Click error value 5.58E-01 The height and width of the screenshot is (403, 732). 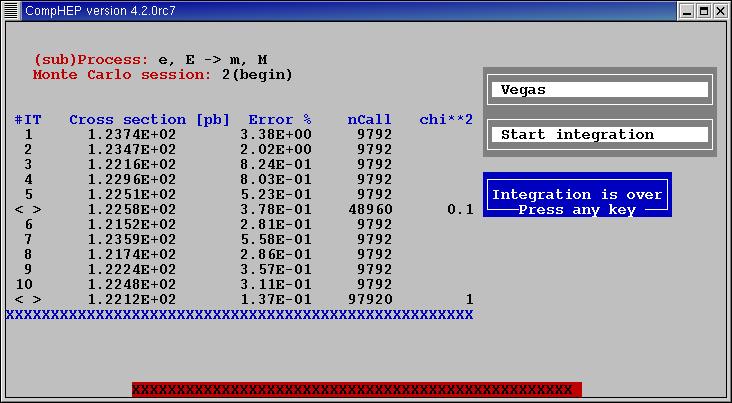pyautogui.click(x=275, y=239)
